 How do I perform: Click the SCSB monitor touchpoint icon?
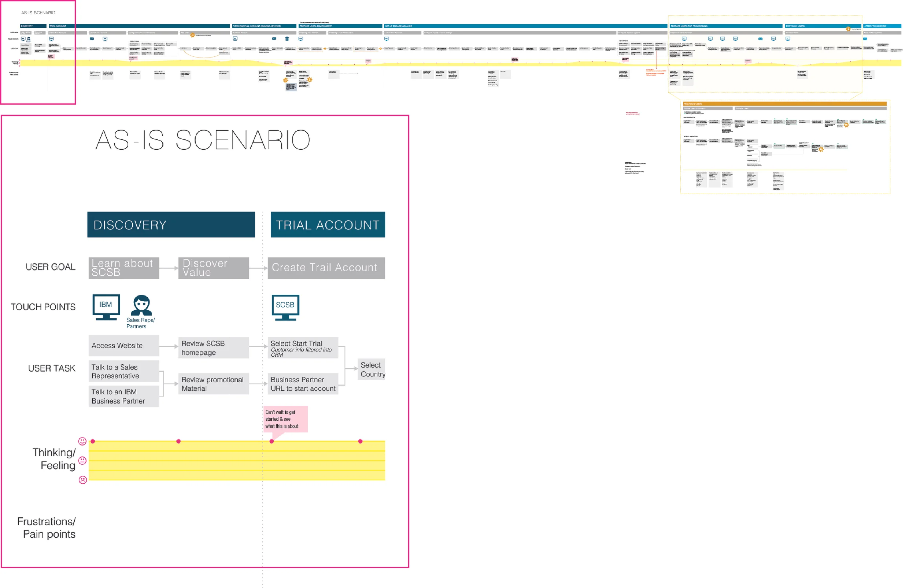tap(285, 306)
